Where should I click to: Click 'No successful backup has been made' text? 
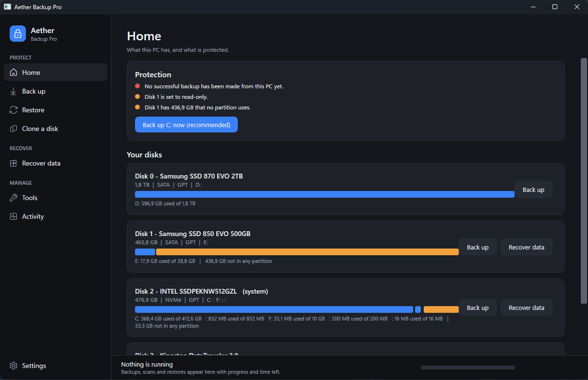pyautogui.click(x=214, y=86)
